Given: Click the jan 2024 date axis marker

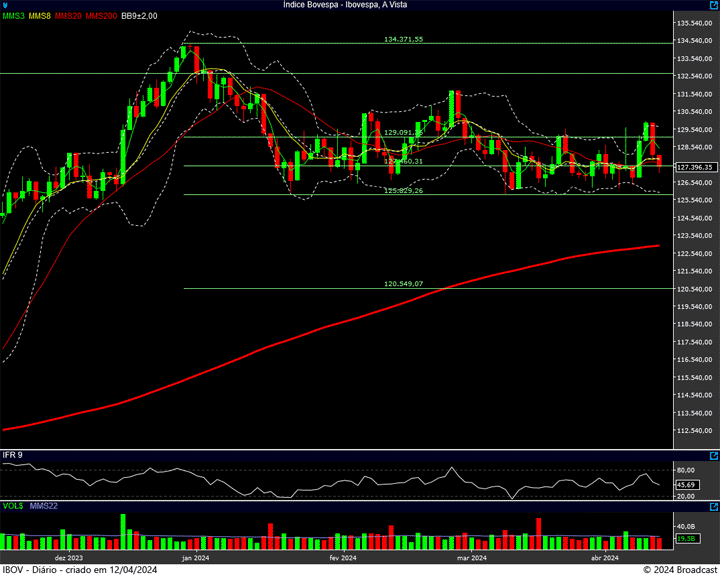Looking at the screenshot, I should (x=195, y=557).
